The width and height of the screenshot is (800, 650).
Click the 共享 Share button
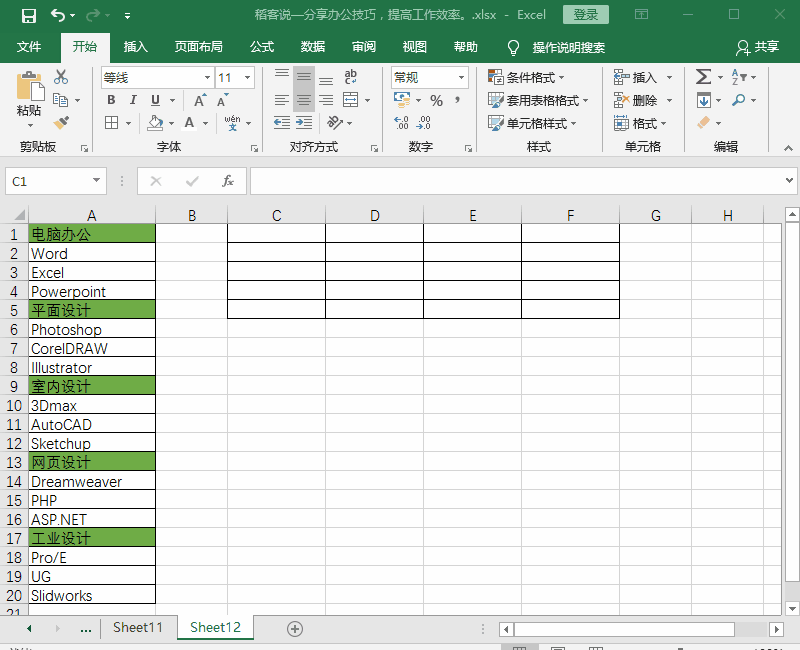point(758,47)
